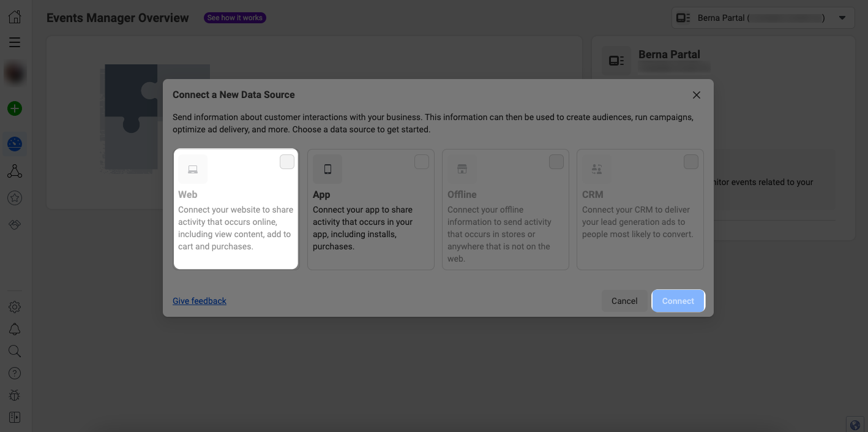Click the bug report icon in the sidebar
This screenshot has width=868, height=432.
click(x=15, y=395)
